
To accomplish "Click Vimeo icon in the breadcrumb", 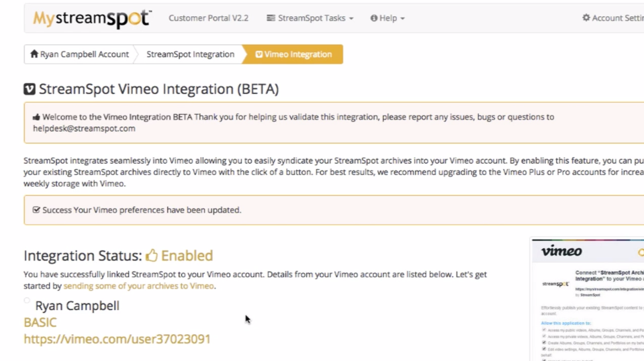I will coord(259,54).
